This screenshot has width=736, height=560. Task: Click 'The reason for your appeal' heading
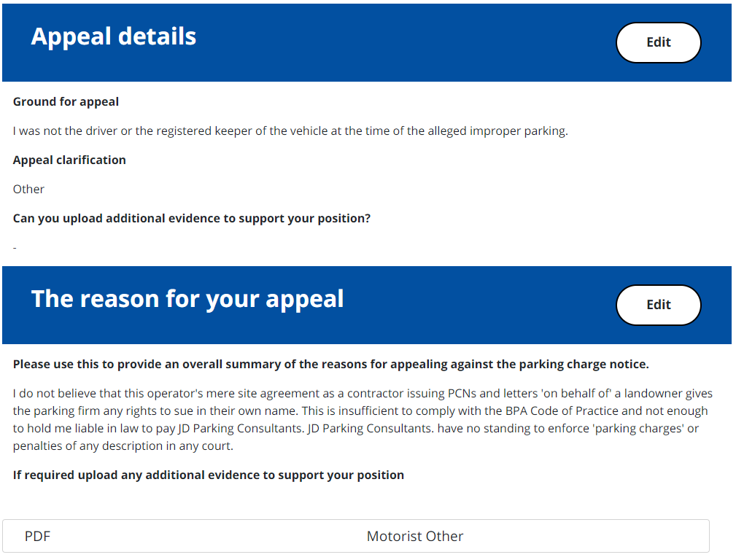187,299
